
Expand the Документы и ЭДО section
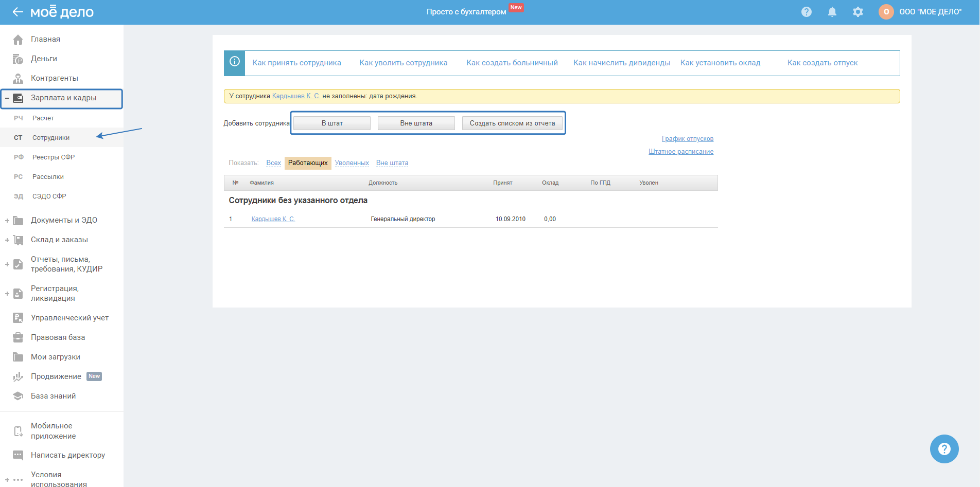point(7,221)
